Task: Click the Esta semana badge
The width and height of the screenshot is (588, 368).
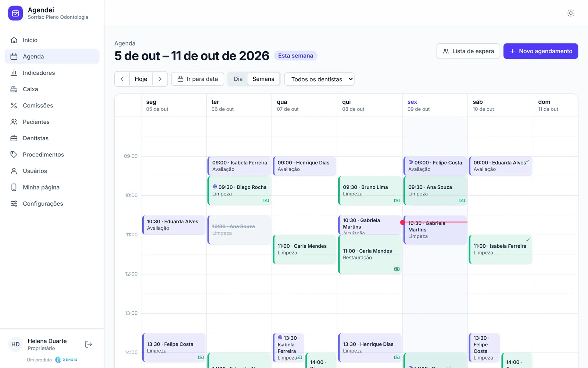Action: [x=295, y=56]
